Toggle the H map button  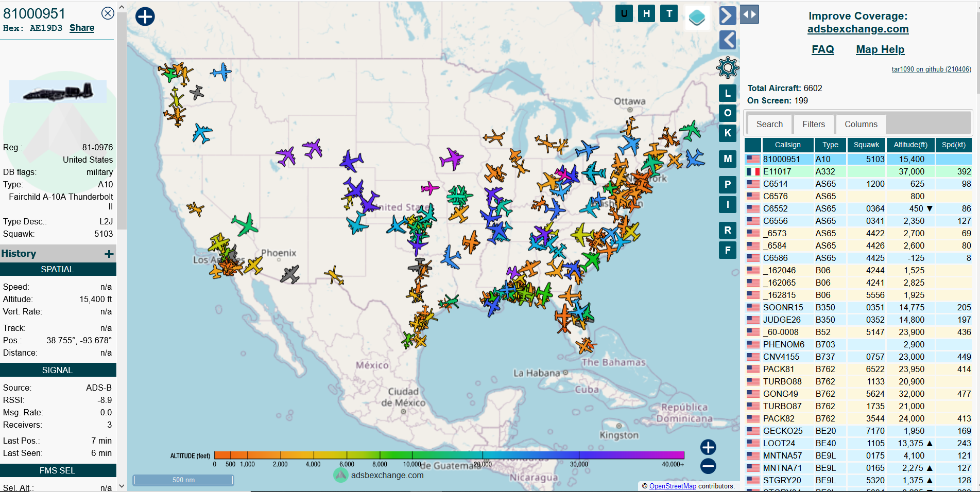pos(646,13)
